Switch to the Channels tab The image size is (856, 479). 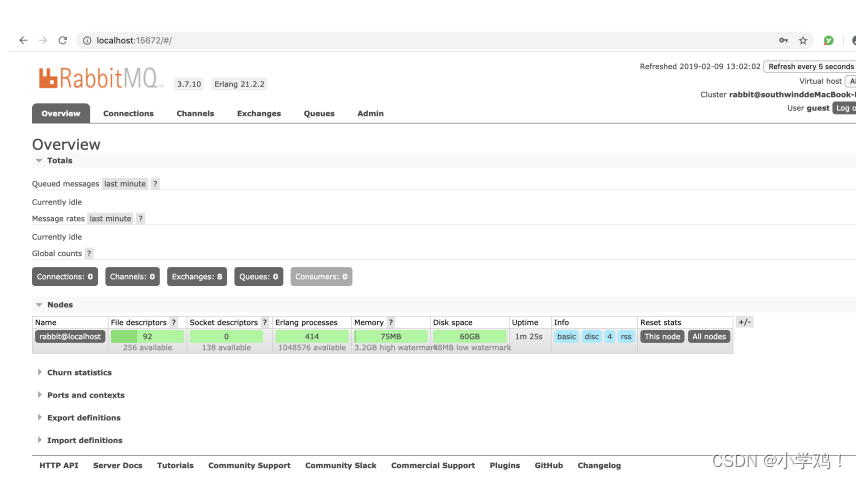coord(195,113)
